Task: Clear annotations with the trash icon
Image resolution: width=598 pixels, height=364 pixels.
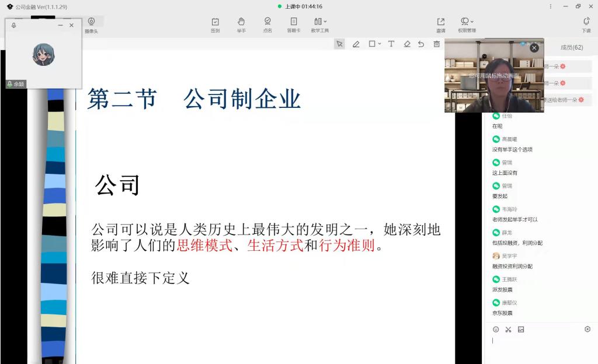Action: (436, 44)
